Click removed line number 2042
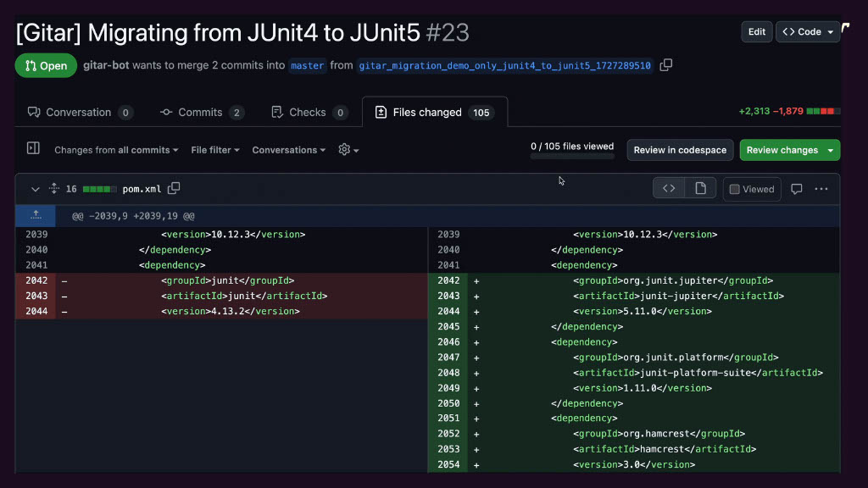 pos(36,280)
